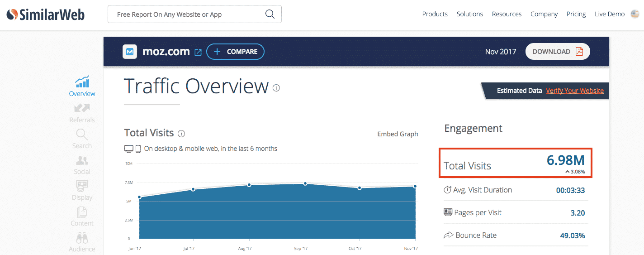The width and height of the screenshot is (644, 255).
Task: Click the Download button
Action: (558, 52)
